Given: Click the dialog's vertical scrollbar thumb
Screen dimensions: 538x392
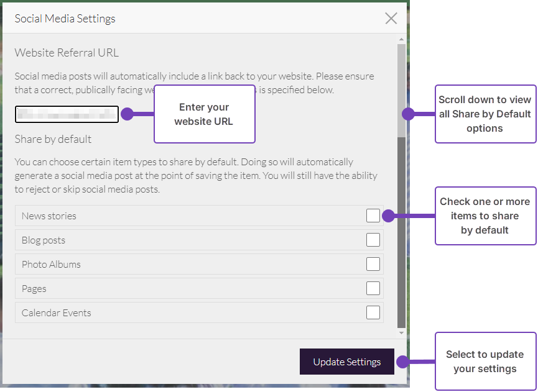Looking at the screenshot, I should [401, 90].
